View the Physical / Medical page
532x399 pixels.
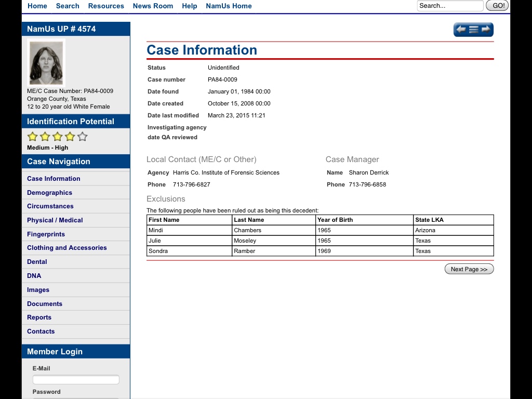pos(55,220)
